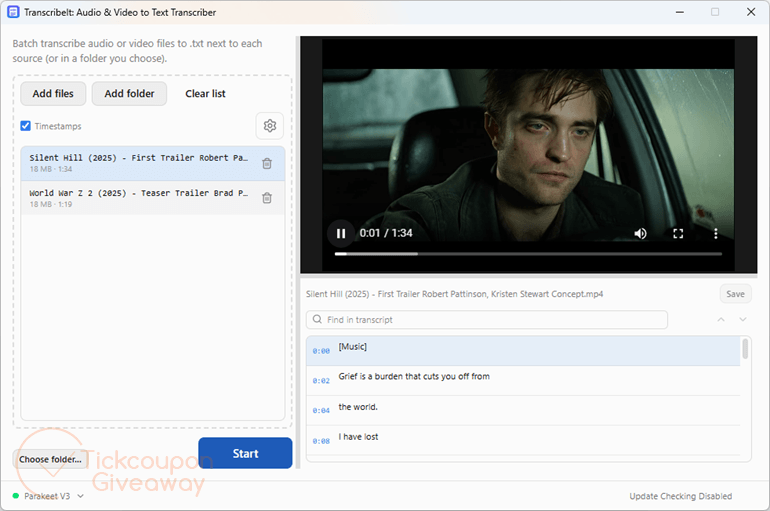Click the 0:08 timestamp link
This screenshot has width=770, height=511.
click(321, 441)
